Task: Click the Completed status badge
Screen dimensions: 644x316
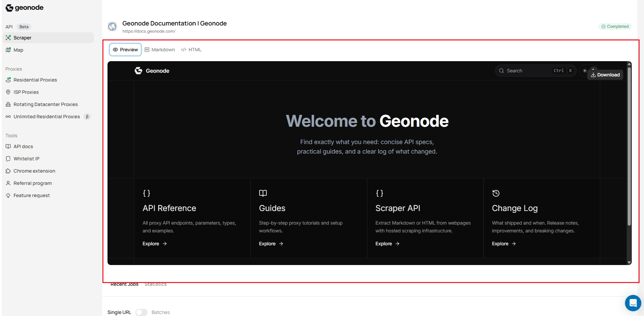Action: [615, 27]
